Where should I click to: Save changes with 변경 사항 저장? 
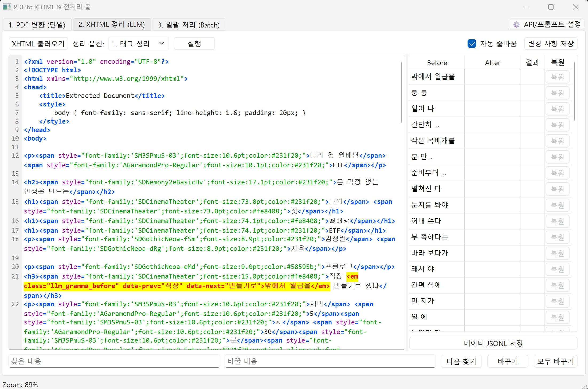pyautogui.click(x=551, y=44)
